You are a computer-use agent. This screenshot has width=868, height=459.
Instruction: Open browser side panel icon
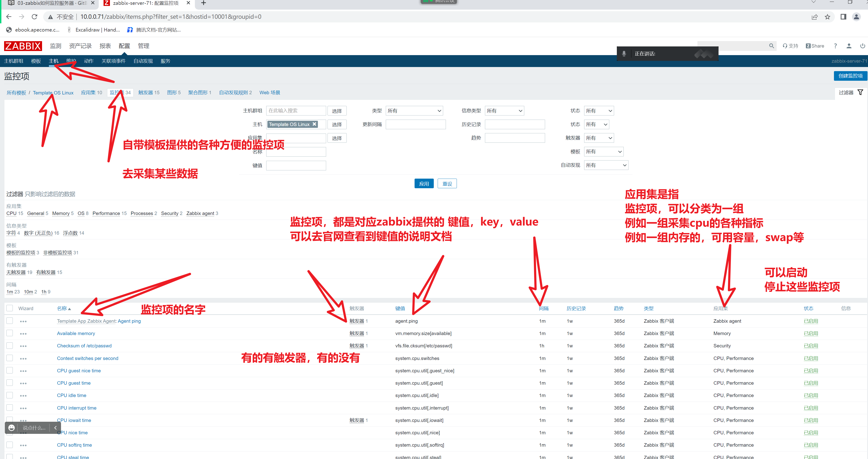[843, 17]
